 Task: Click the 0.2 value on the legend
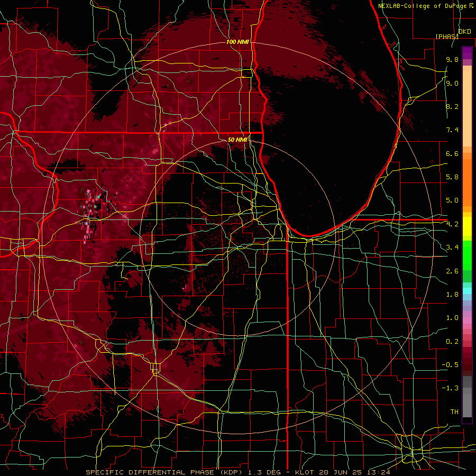(452, 342)
